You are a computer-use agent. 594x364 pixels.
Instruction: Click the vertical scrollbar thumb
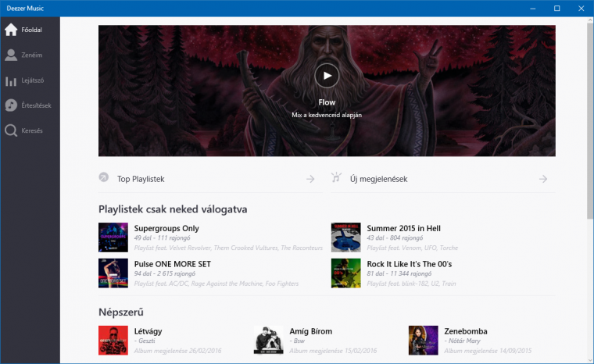pos(590,120)
